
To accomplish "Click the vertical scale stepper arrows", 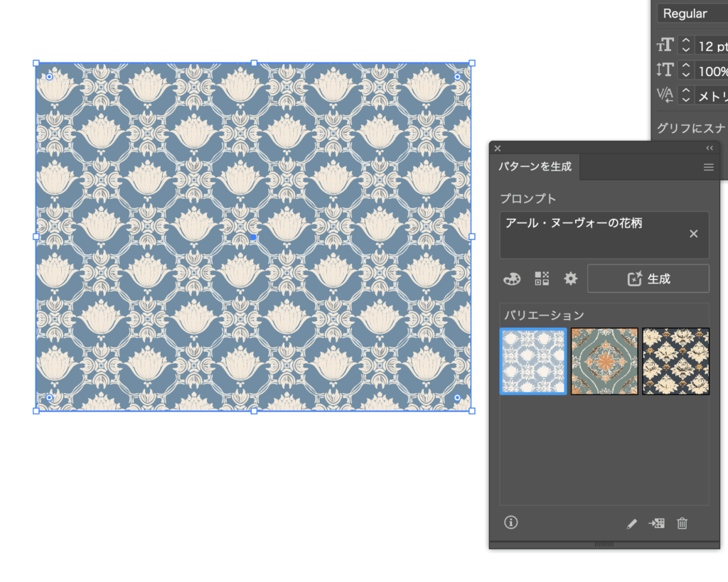I will (x=685, y=70).
